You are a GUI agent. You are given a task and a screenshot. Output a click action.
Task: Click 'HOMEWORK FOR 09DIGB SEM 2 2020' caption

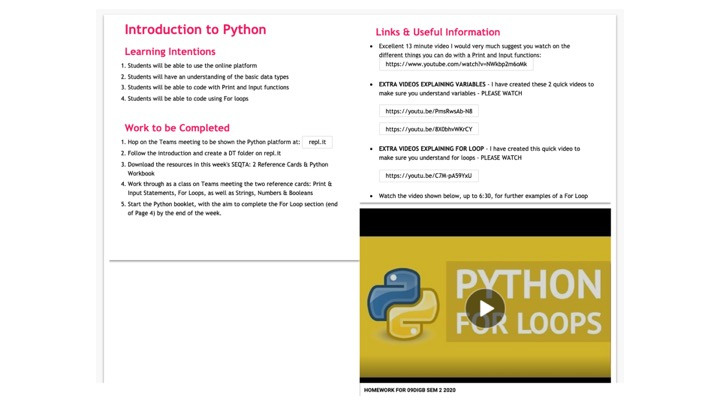click(x=409, y=390)
